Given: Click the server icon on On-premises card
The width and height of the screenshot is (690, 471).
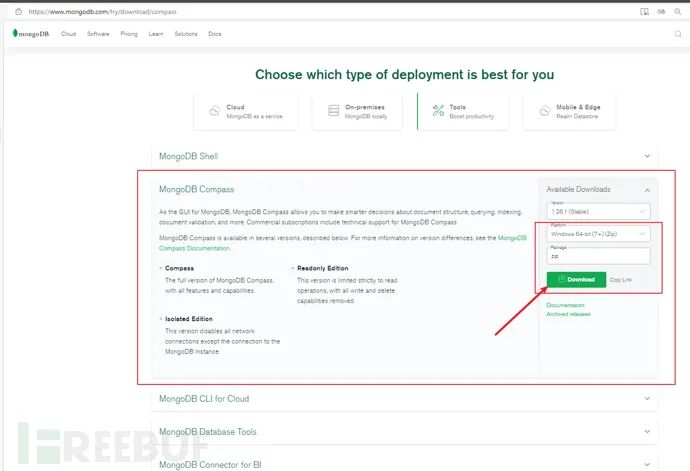Looking at the screenshot, I should click(334, 110).
